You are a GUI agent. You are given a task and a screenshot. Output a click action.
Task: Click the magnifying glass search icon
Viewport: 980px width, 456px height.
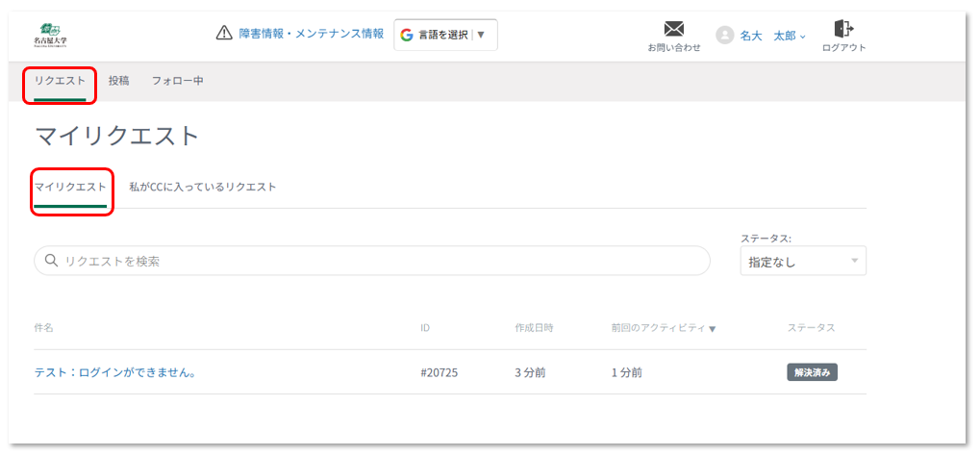[x=51, y=261]
